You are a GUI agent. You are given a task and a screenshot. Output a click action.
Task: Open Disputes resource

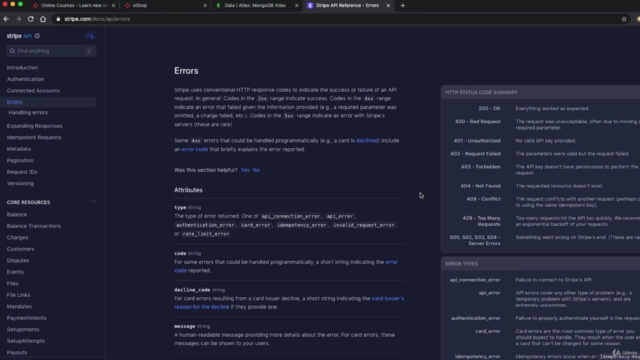pyautogui.click(x=18, y=260)
